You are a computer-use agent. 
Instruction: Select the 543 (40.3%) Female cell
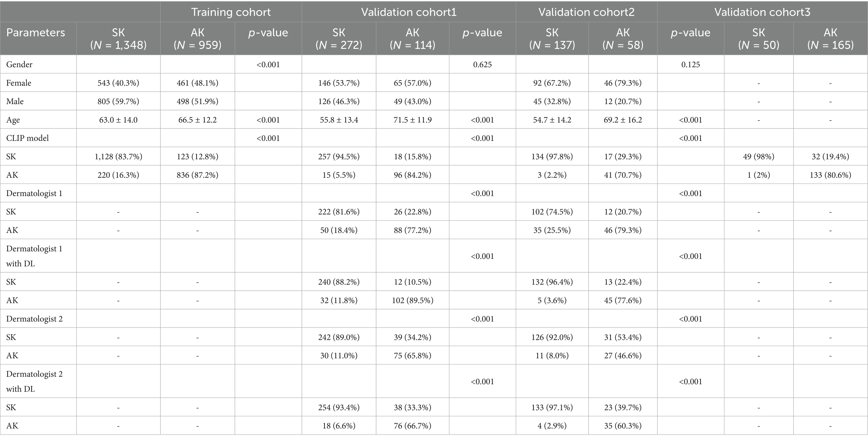[118, 83]
